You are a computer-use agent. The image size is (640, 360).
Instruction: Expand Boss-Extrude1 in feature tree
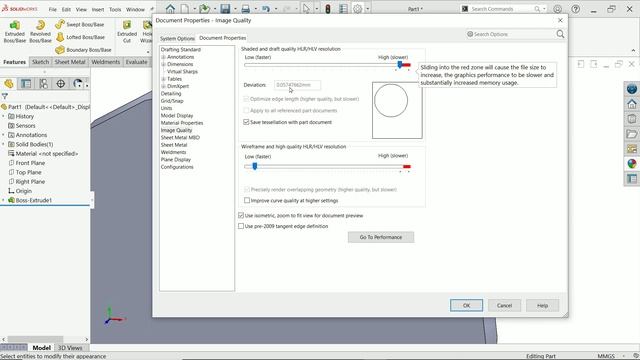[x=4, y=200]
